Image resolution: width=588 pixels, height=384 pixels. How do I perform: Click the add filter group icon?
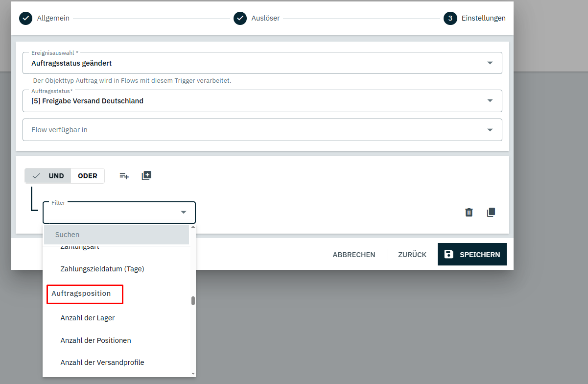coord(146,176)
